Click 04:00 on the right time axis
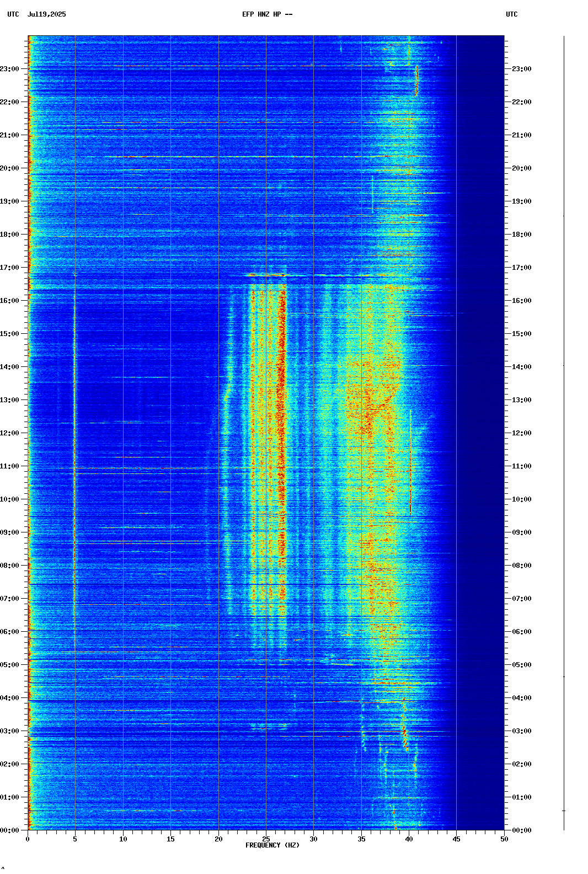Screen dimensions: 588x874 (x=522, y=698)
